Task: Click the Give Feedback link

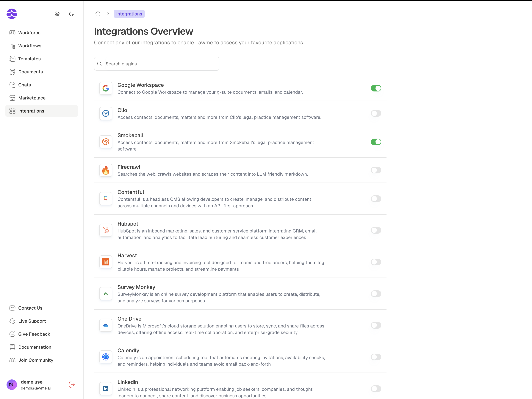Action: click(x=34, y=334)
